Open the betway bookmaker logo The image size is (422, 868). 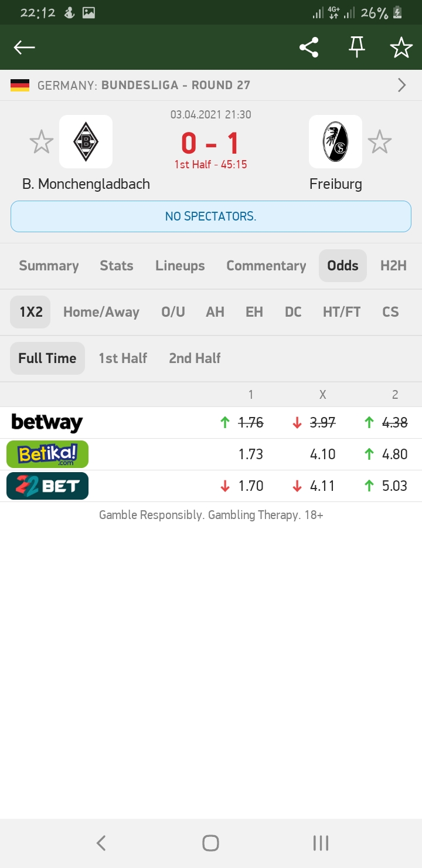(x=47, y=422)
